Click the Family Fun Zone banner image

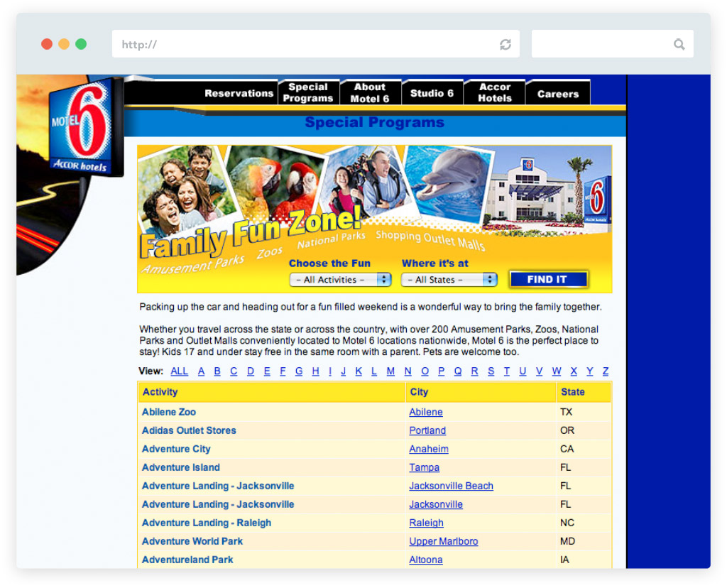(x=374, y=219)
